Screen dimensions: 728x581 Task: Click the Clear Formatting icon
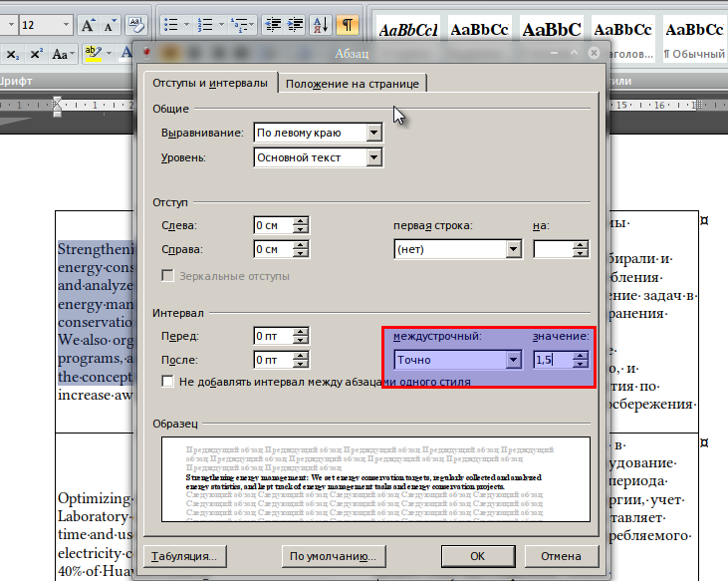136,25
